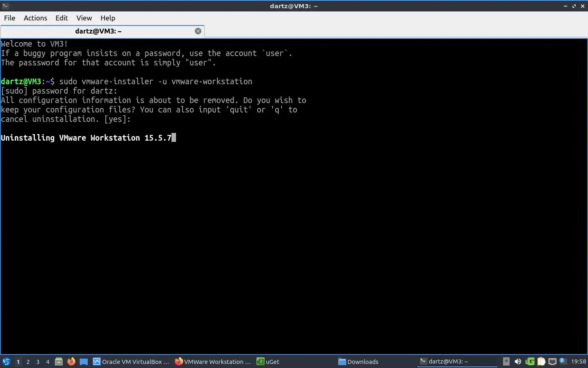
Task: Switch to workspace 4
Action: (x=47, y=361)
